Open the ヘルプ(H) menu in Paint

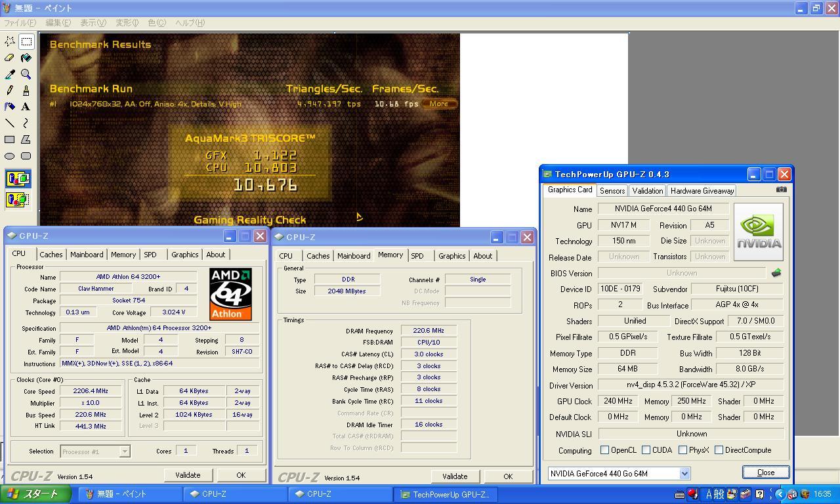point(190,23)
